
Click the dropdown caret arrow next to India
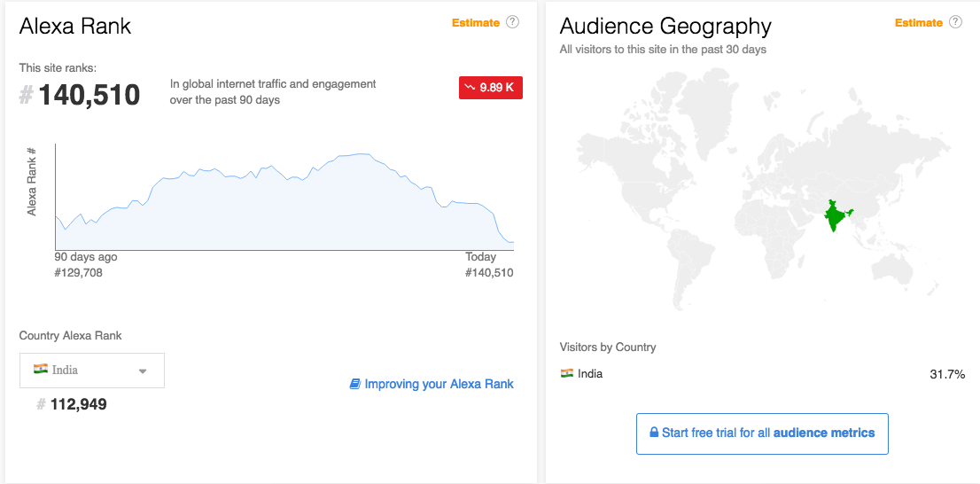[x=143, y=371]
